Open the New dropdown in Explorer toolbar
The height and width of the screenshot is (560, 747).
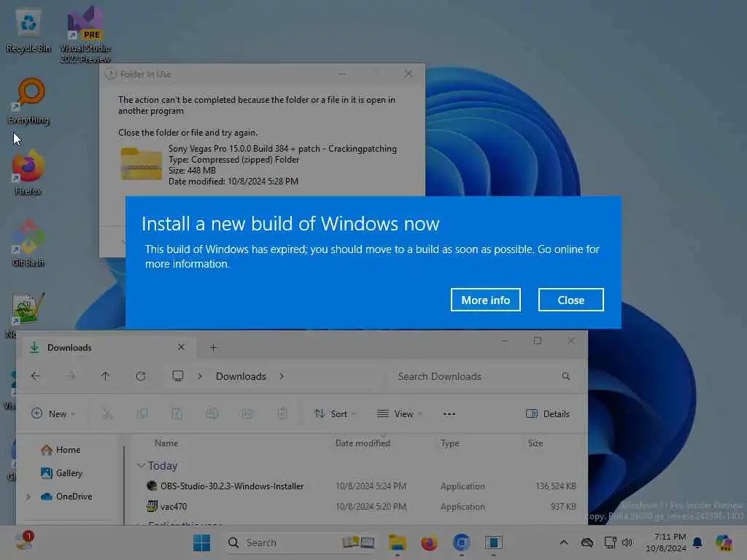point(53,414)
